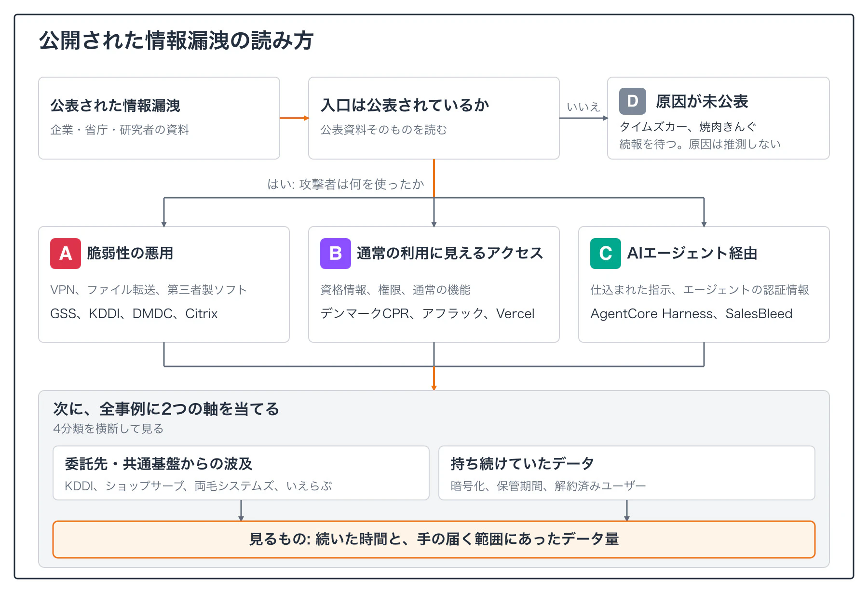
Task: Click the subtitle 企業・省庁・研究者の資料
Action: coord(120,130)
